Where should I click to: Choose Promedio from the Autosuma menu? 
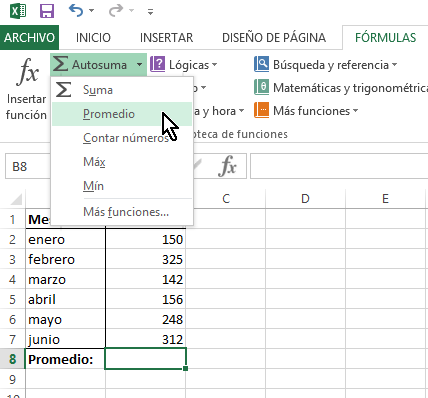pos(122,114)
